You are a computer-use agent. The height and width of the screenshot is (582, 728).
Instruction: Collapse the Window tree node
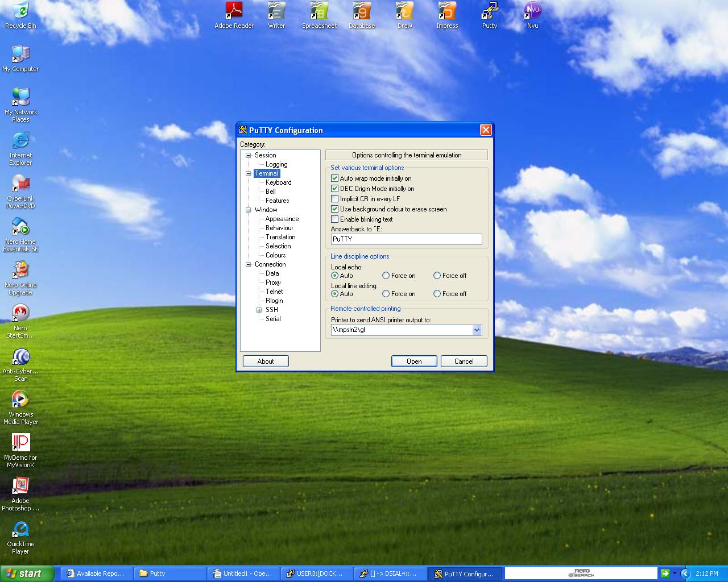click(x=248, y=210)
